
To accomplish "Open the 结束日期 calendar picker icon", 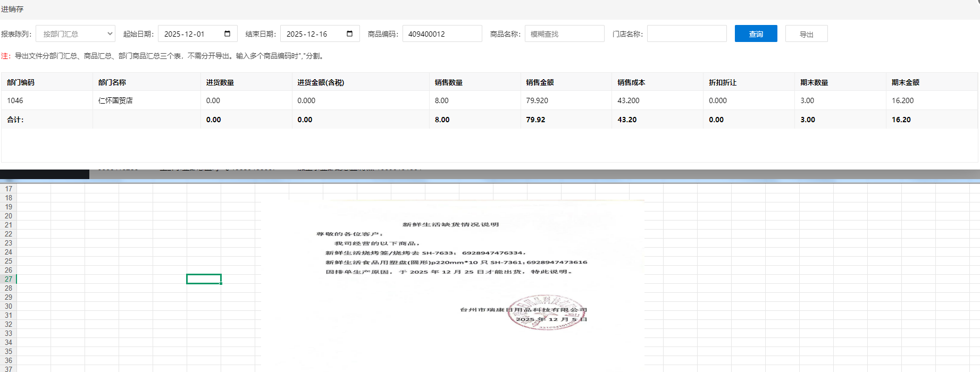I will (349, 33).
